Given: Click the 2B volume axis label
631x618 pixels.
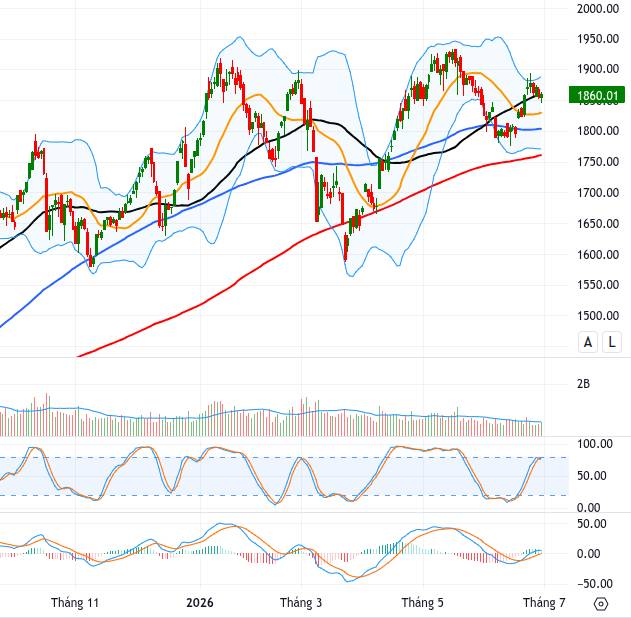Looking at the screenshot, I should [583, 384].
